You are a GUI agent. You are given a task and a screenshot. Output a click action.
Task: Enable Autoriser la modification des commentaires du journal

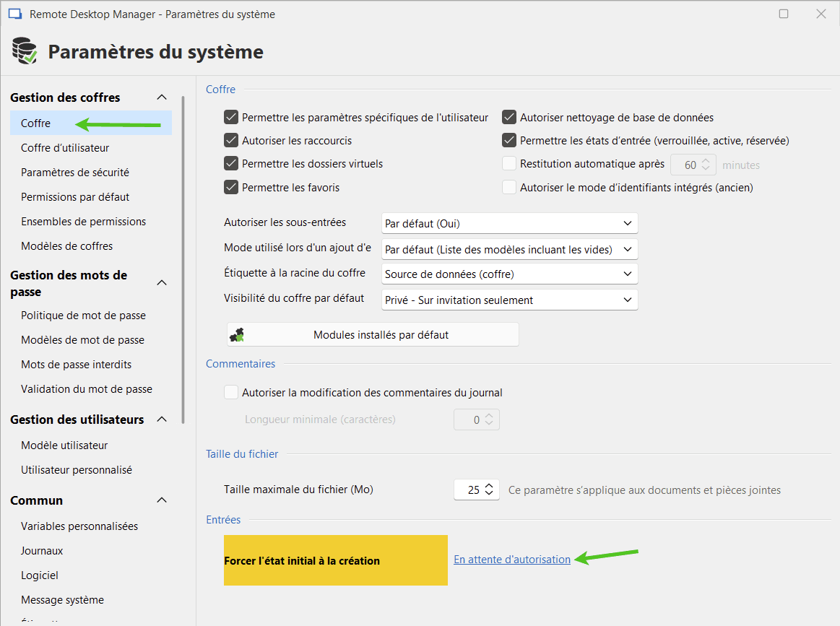coord(231,393)
